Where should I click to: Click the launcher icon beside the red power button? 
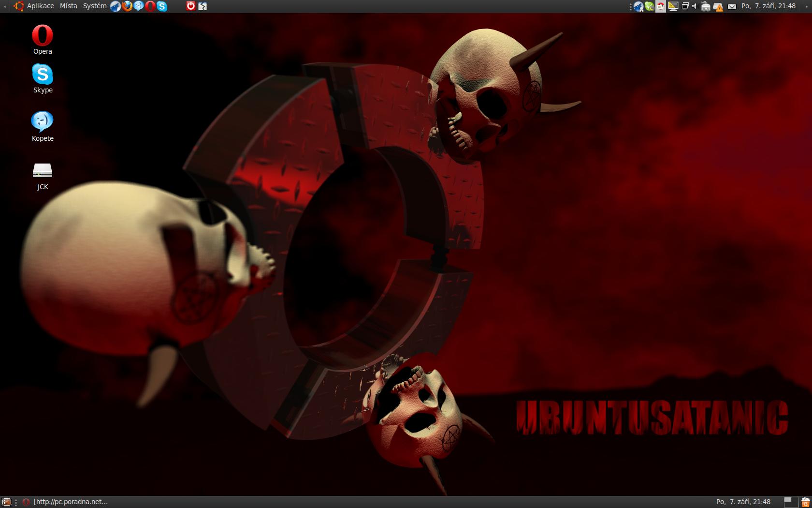[203, 6]
